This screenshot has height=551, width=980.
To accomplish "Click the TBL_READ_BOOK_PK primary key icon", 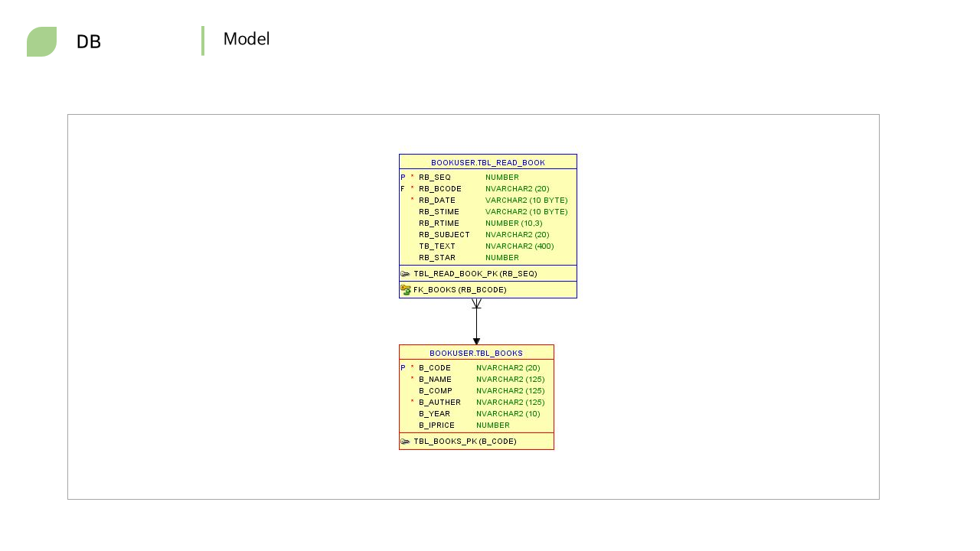I will [x=405, y=274].
